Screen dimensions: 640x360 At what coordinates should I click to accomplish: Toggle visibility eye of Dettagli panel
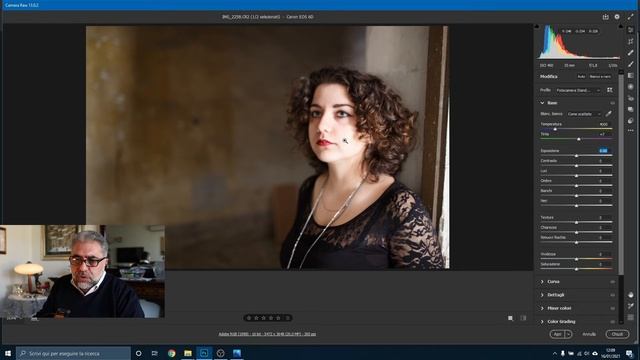(613, 295)
